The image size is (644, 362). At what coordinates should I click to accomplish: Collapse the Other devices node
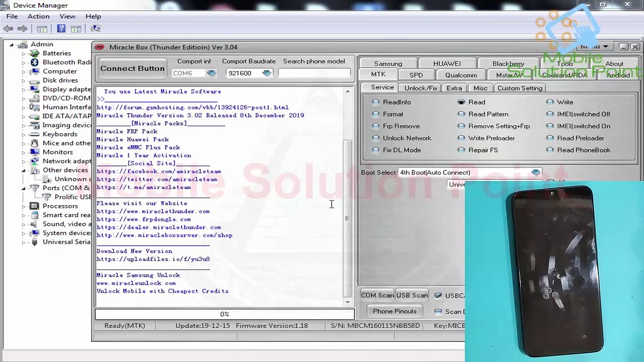click(x=23, y=170)
